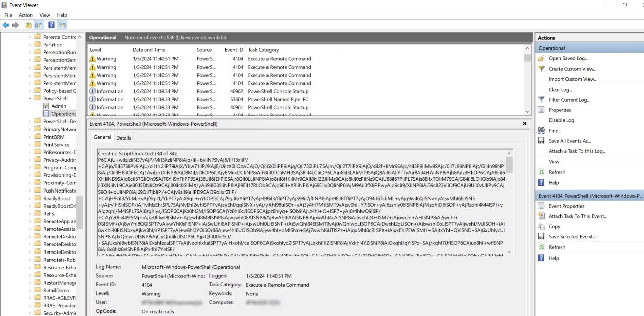The image size is (644, 316).
Task: Expand the ReadyBoost tree folder
Action: pyautogui.click(x=30, y=199)
